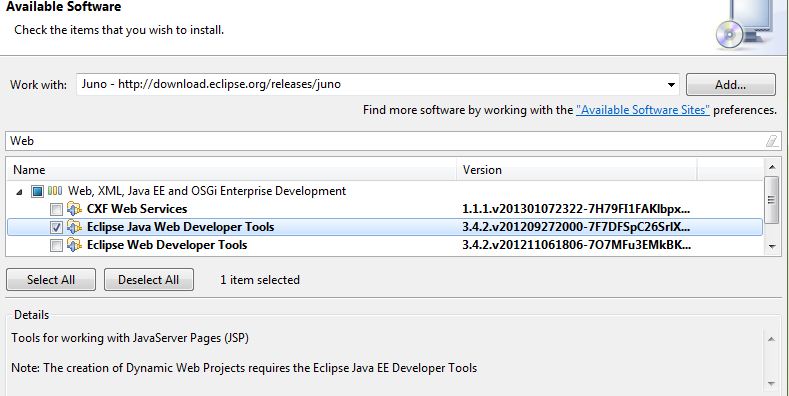Click version 1.1.1.v201301072322 cell
Image resolution: width=789 pixels, height=396 pixels.
(x=576, y=209)
